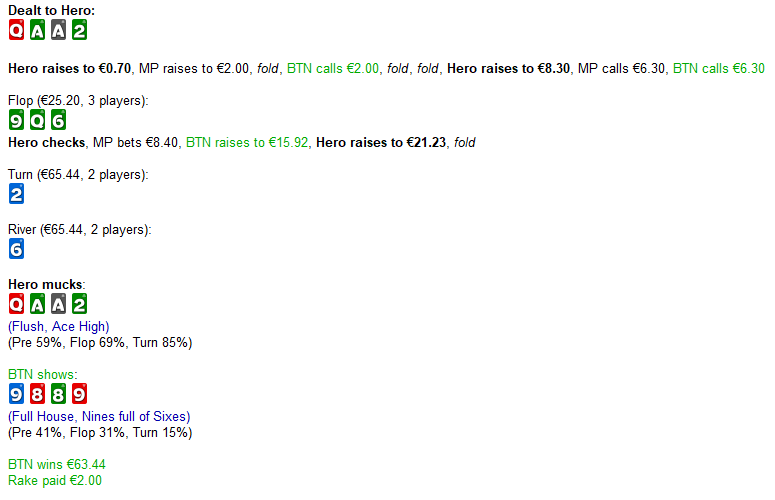Click the "BTN wins €63.44" text
Image resolution: width=775 pixels, height=500 pixels.
click(57, 464)
